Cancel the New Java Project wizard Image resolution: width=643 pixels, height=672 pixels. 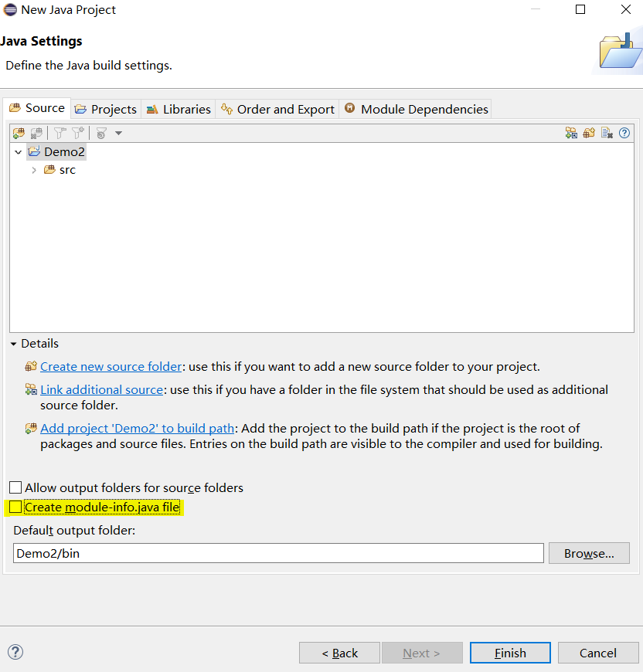[598, 653]
